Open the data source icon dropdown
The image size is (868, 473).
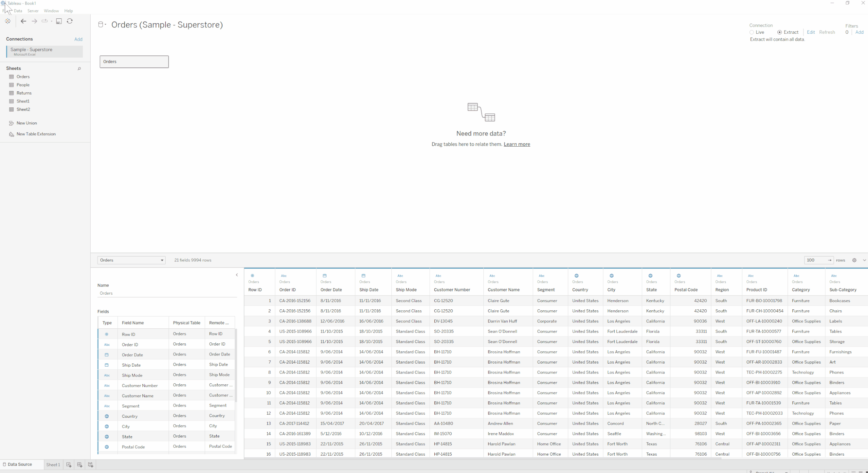point(102,25)
